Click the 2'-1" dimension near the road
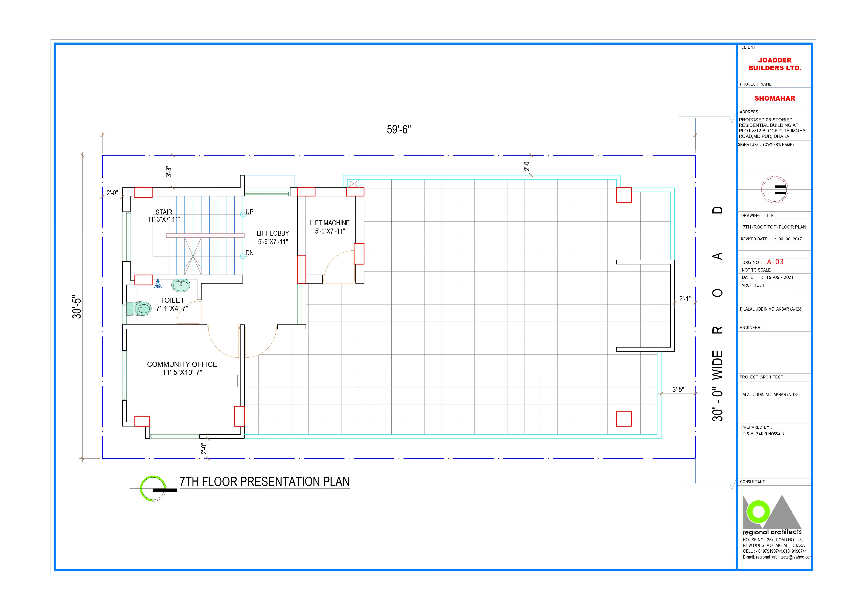The width and height of the screenshot is (868, 614). [x=685, y=299]
